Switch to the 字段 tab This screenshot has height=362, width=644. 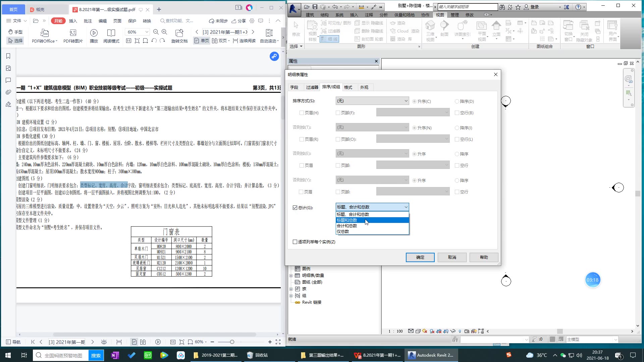pos(294,87)
